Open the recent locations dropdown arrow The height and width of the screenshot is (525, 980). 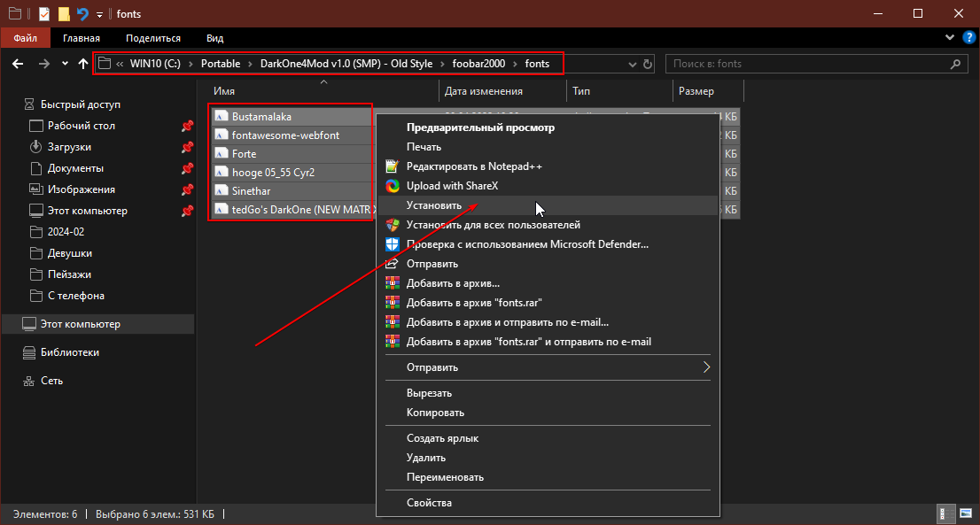point(65,64)
